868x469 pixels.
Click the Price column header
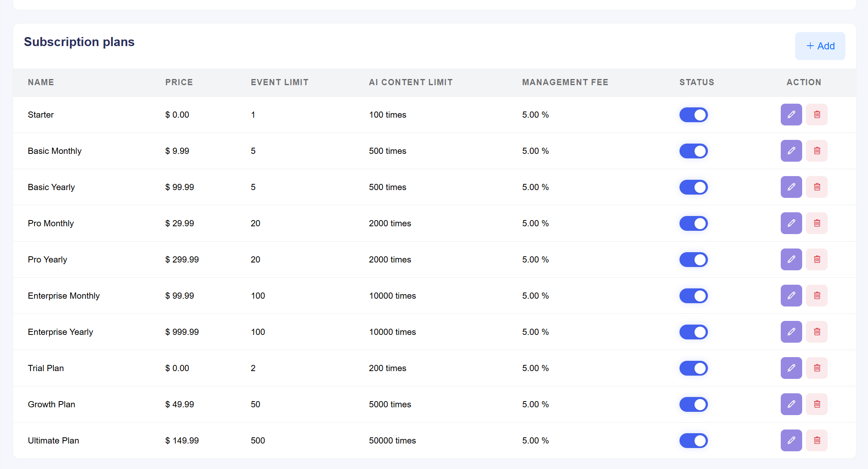(179, 82)
